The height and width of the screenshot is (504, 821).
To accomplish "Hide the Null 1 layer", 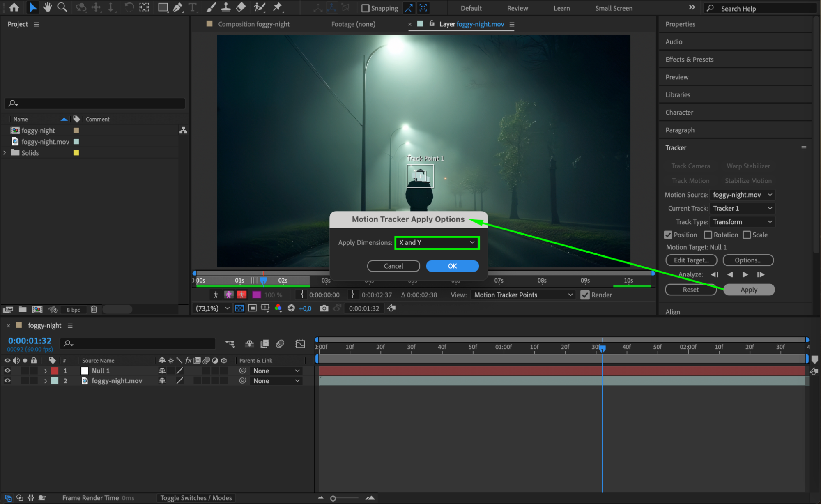I will pos(7,371).
